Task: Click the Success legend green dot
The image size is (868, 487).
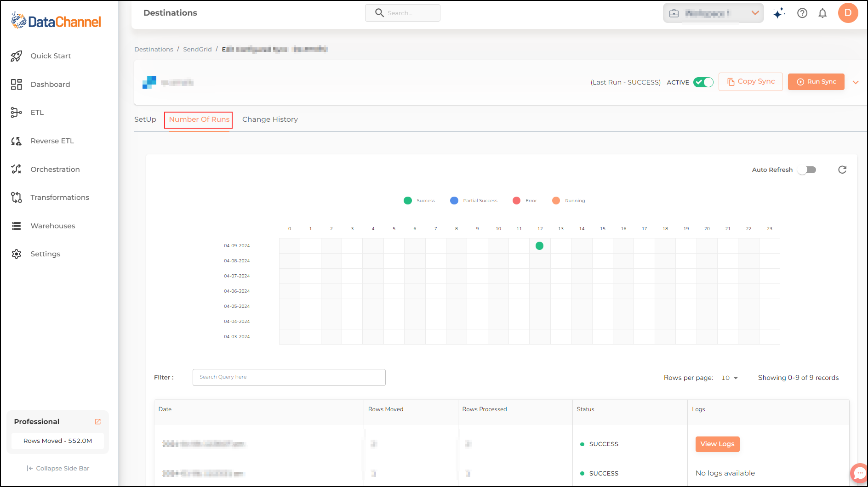Action: pyautogui.click(x=407, y=201)
